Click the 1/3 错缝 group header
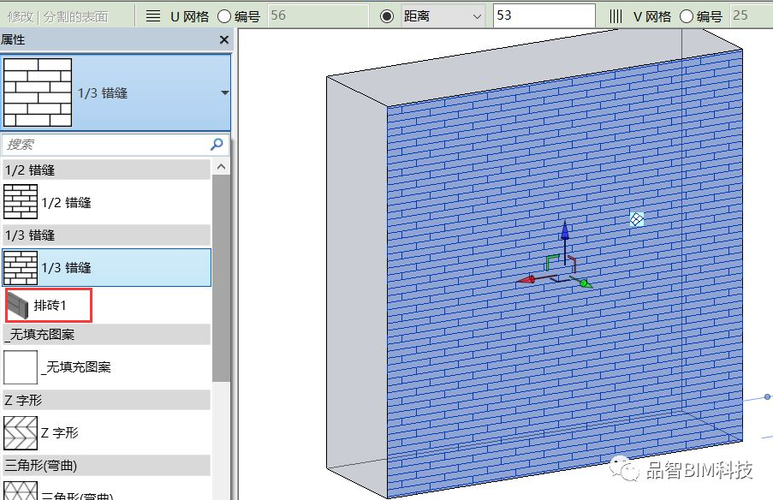This screenshot has height=500, width=773. (106, 235)
